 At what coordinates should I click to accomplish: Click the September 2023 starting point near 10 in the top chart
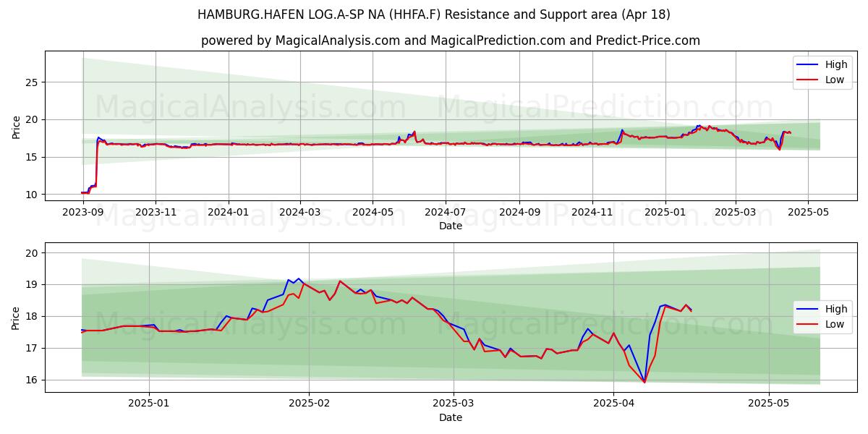(x=82, y=192)
